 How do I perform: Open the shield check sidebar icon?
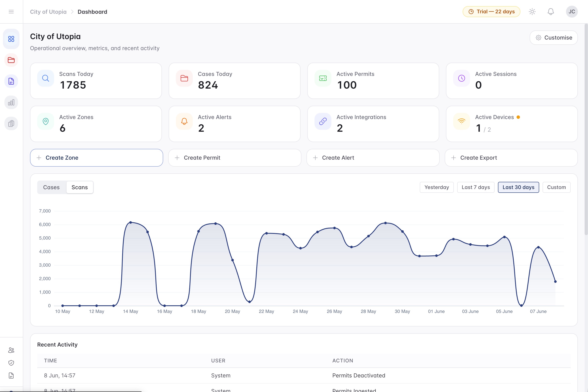(x=11, y=363)
